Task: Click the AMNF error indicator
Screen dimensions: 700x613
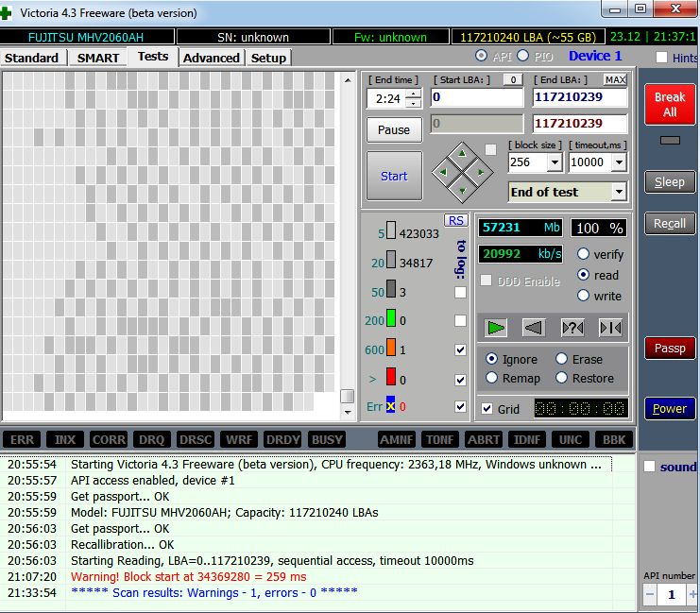Action: (x=397, y=440)
